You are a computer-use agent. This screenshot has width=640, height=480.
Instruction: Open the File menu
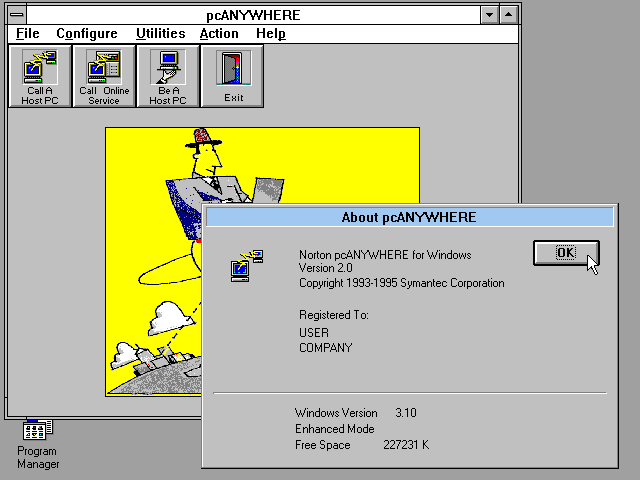(28, 33)
